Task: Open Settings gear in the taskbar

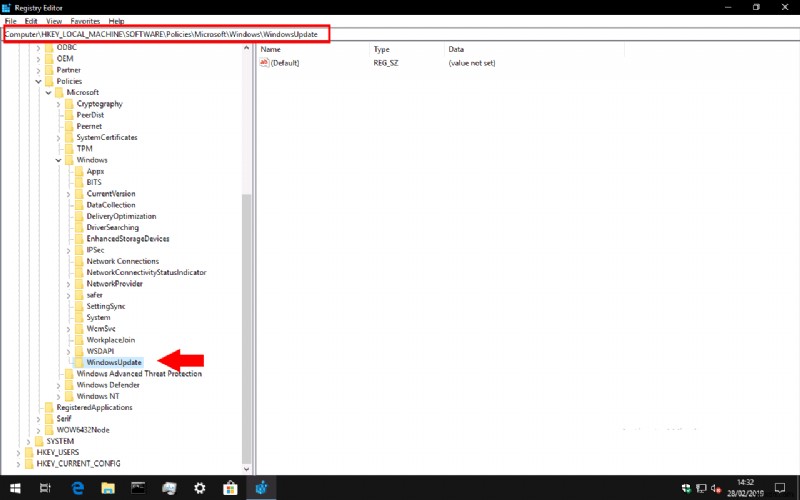Action: (199, 488)
